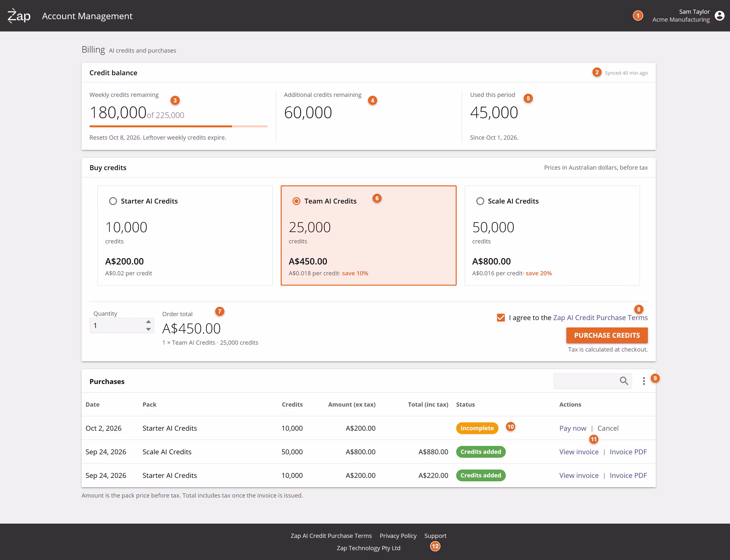Click Pay now for Oct 2 purchase
Image resolution: width=730 pixels, height=560 pixels.
pyautogui.click(x=573, y=428)
